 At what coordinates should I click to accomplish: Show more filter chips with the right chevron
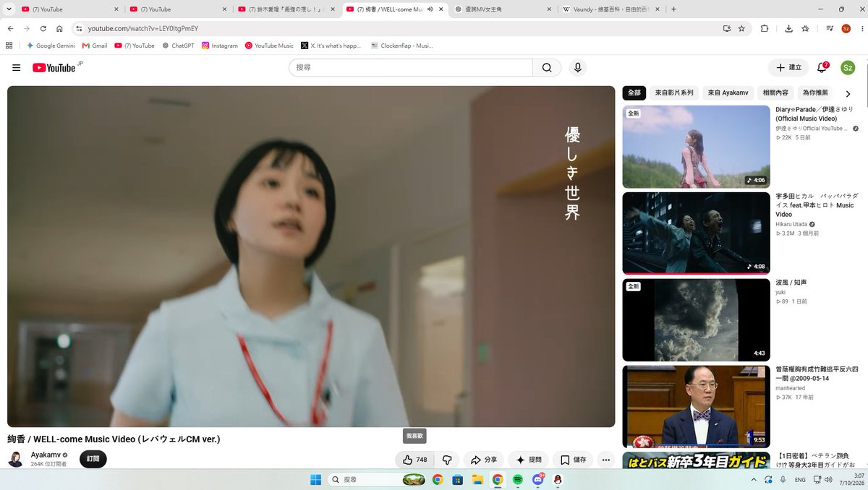click(x=848, y=93)
